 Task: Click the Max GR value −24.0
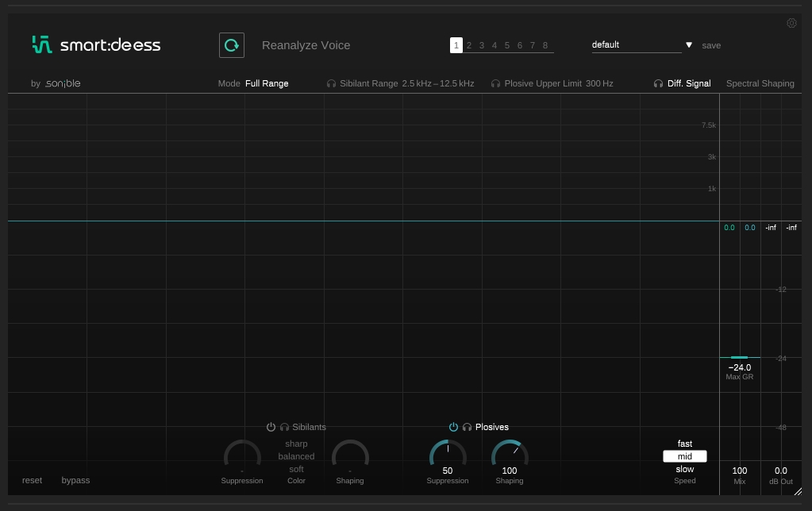(740, 367)
